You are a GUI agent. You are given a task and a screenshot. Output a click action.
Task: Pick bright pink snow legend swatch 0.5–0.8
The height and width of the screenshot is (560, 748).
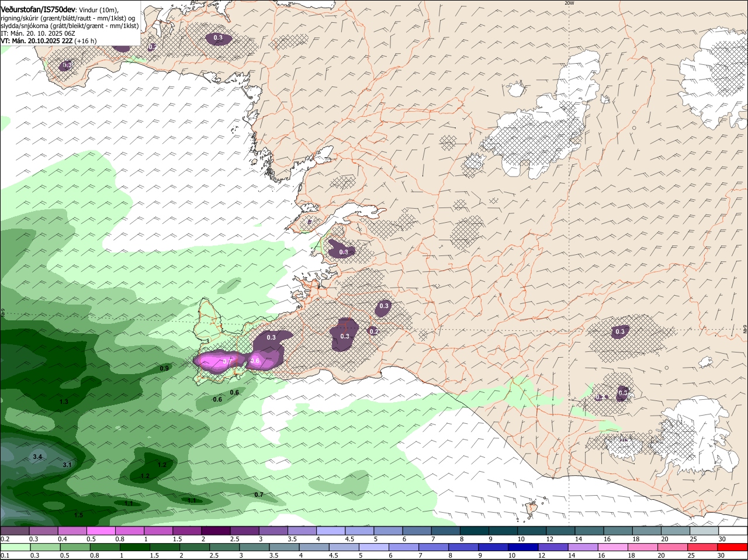(x=101, y=531)
